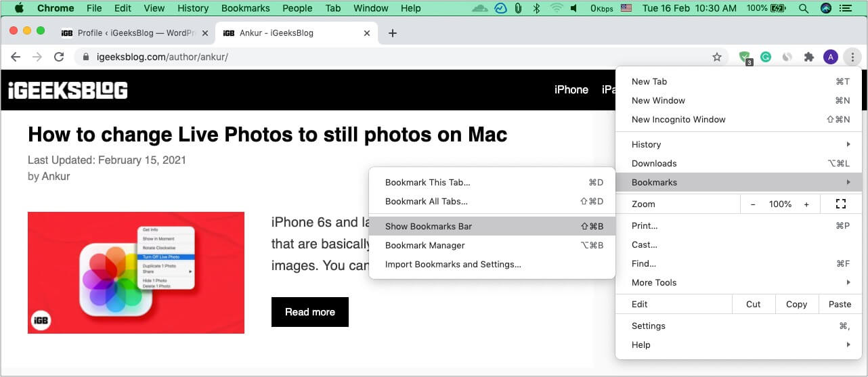Open the Grammarly extension icon
The image size is (868, 377).
(x=766, y=58)
